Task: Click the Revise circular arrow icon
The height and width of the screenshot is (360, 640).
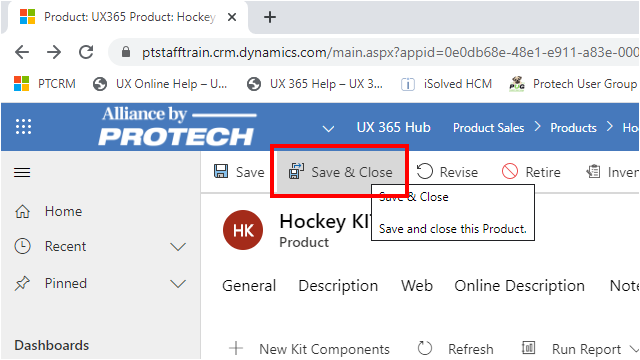Action: coord(424,171)
